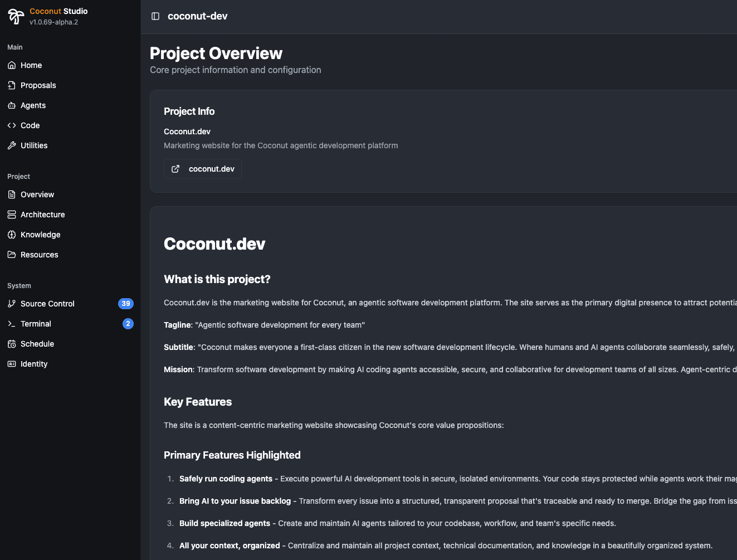Click the Architecture icon under Project

pos(11,214)
